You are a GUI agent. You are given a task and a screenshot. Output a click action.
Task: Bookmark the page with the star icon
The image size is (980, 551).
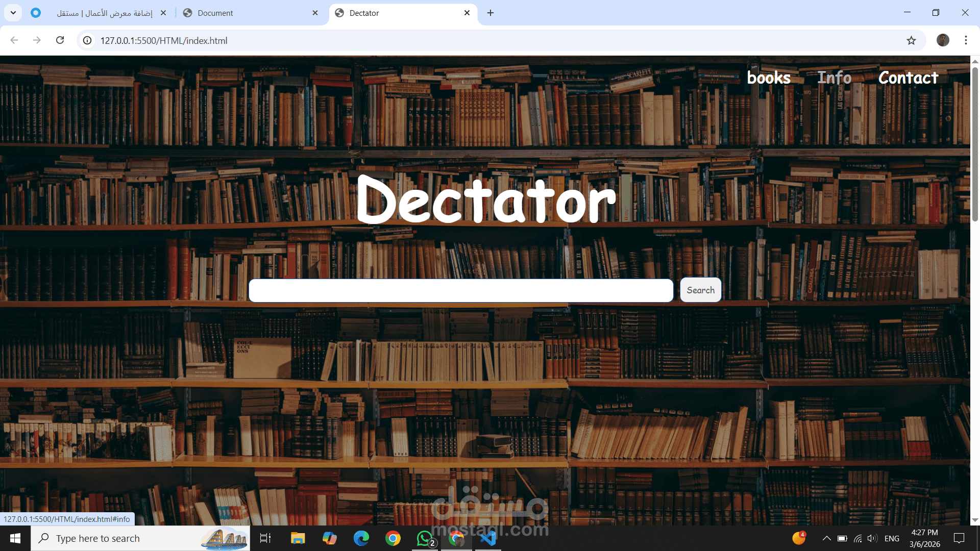coord(912,40)
